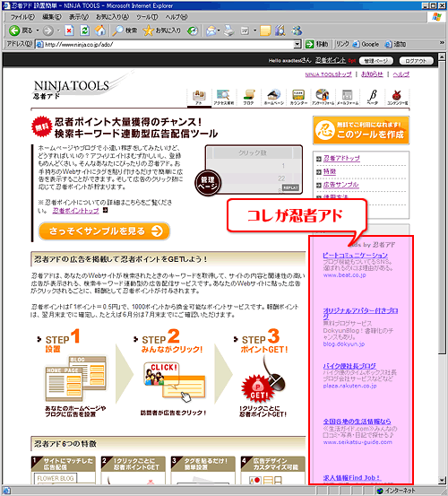This screenshot has height=496, width=448.
Task: Follow the 忍者ポイントトップ link
Action: (x=75, y=211)
